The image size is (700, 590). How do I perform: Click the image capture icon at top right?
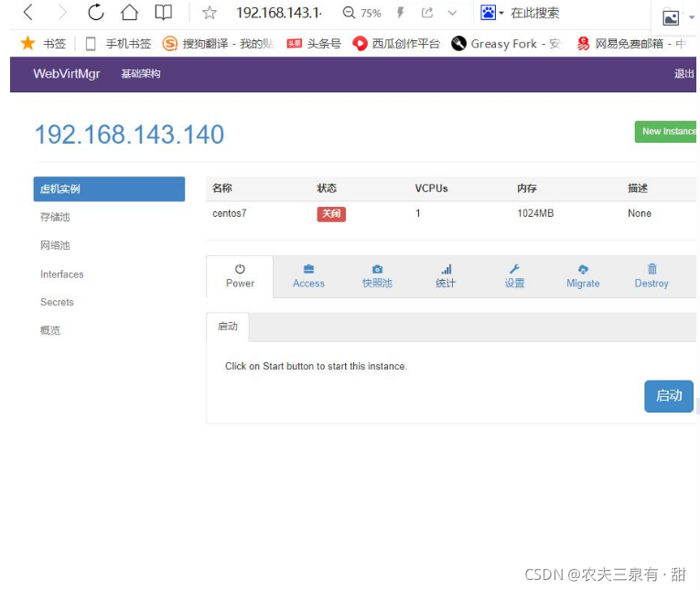[671, 18]
